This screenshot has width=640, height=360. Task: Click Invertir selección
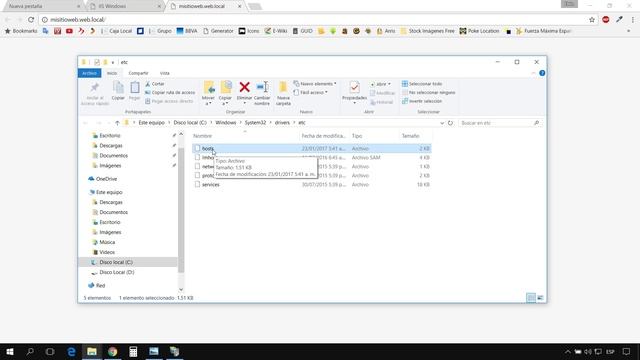point(422,101)
